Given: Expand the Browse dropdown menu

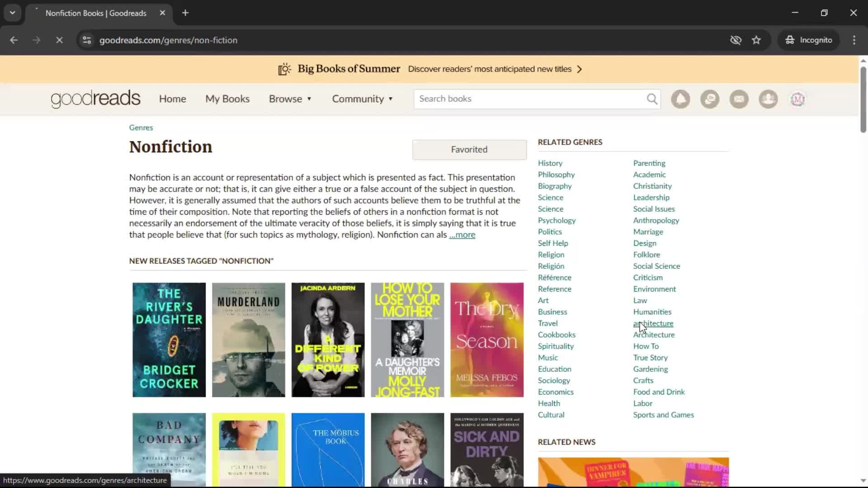Looking at the screenshot, I should tap(290, 99).
